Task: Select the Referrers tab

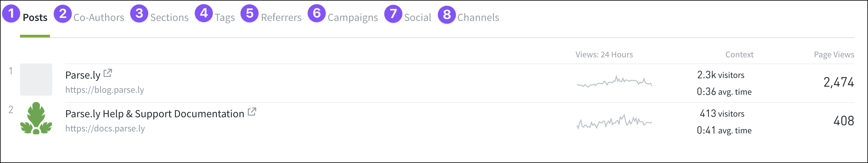Action: pos(281,17)
